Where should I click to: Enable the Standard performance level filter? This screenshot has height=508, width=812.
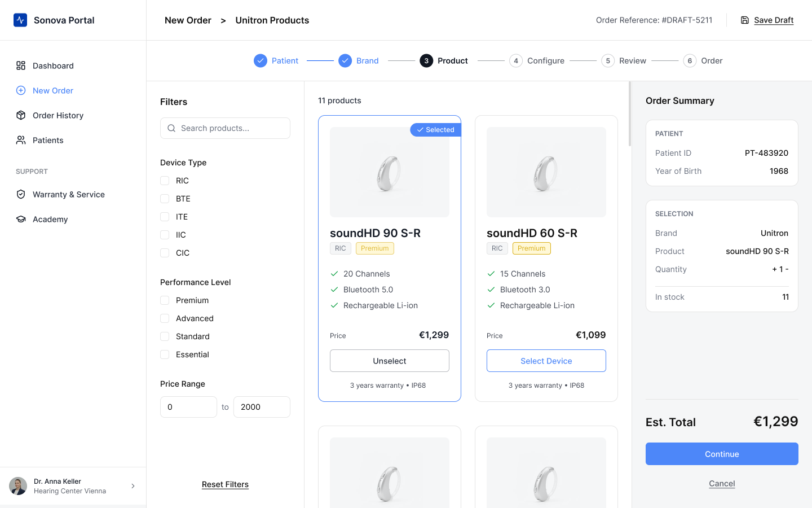(165, 336)
